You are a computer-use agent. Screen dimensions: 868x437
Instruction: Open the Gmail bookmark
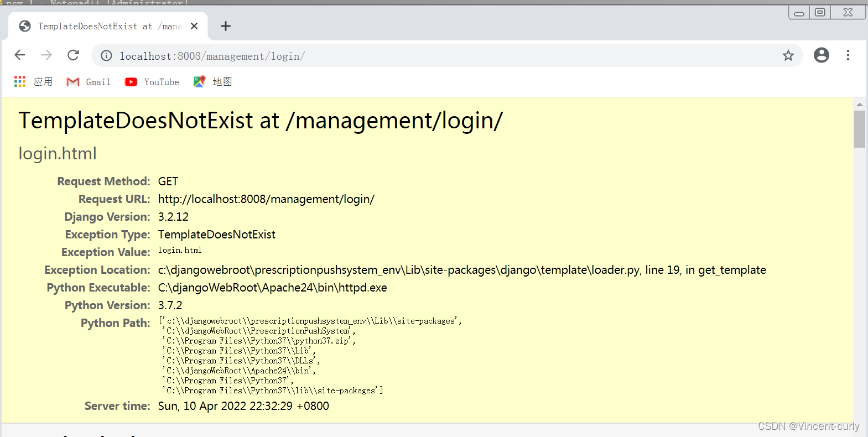click(x=89, y=82)
